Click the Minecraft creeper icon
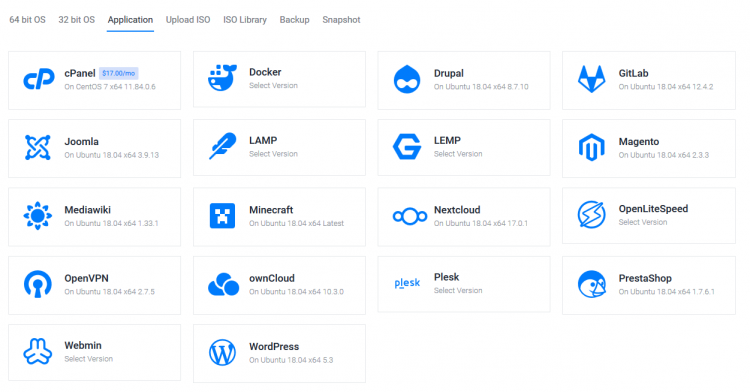Viewport: 750px width, 392px height. pos(222,216)
